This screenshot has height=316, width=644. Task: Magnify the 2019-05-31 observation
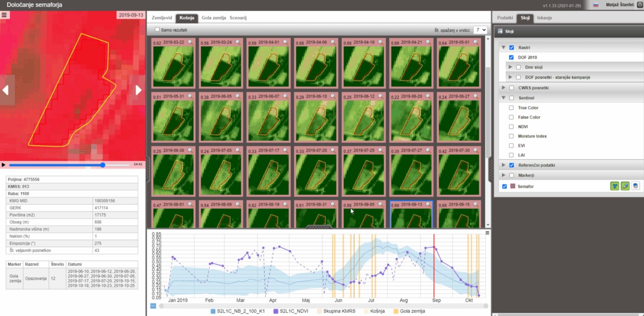pos(191,96)
